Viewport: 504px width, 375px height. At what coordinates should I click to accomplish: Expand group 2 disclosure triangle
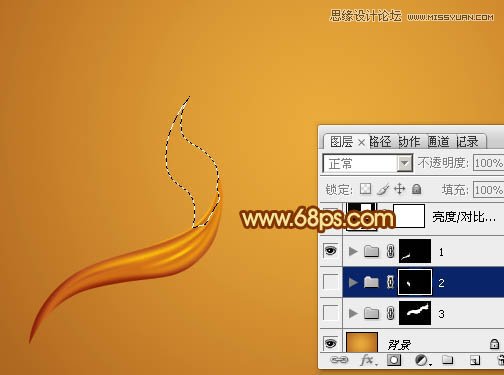pos(353,282)
